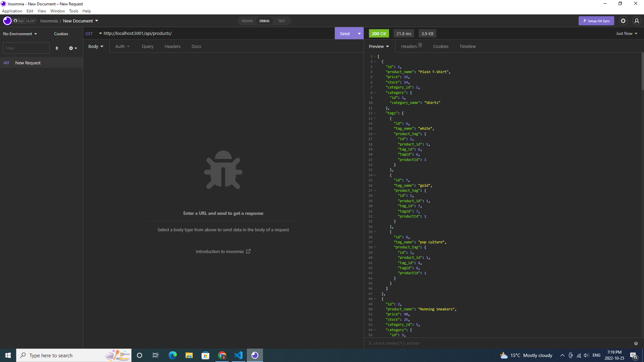Switch to the DESIGN mode toggle
644x362 pixels.
[x=247, y=21]
